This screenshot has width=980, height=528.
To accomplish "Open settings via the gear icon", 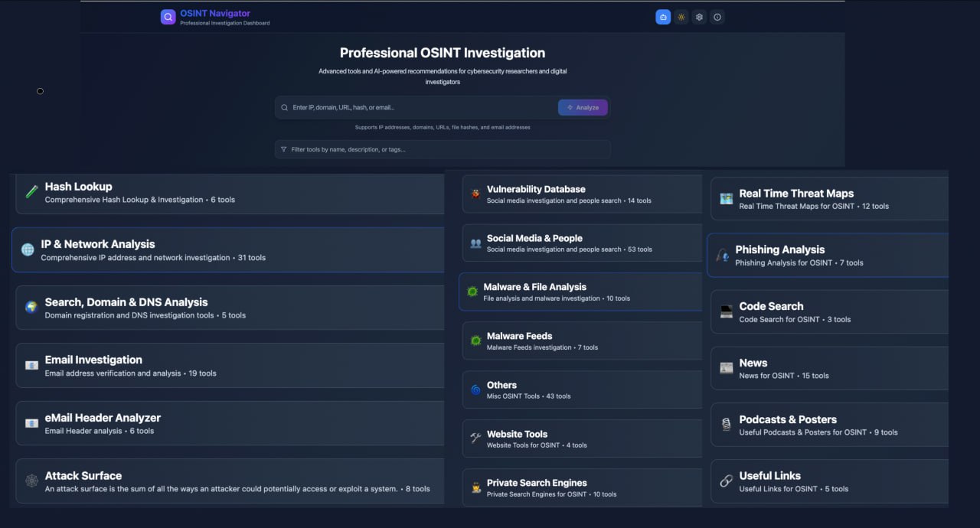I will pyautogui.click(x=699, y=17).
